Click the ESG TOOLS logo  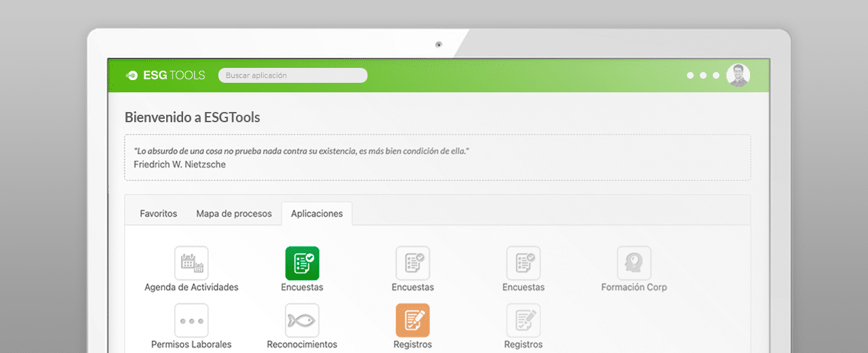tap(165, 75)
